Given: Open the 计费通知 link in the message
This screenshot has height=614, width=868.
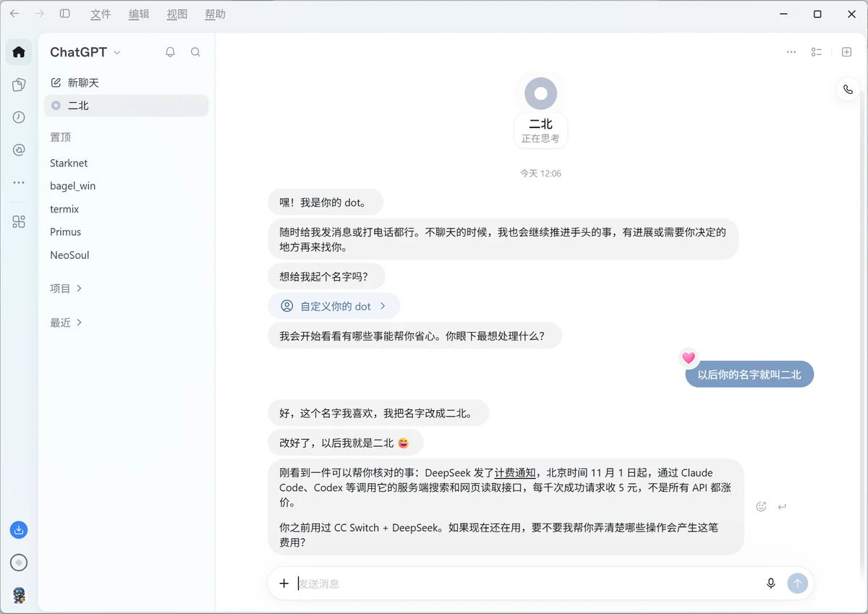Looking at the screenshot, I should 515,473.
